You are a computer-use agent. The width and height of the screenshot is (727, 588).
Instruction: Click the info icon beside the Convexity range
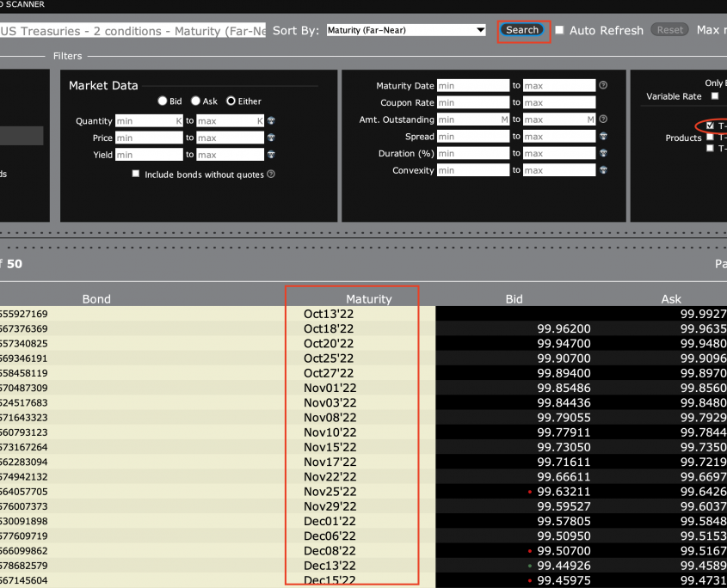coord(603,170)
